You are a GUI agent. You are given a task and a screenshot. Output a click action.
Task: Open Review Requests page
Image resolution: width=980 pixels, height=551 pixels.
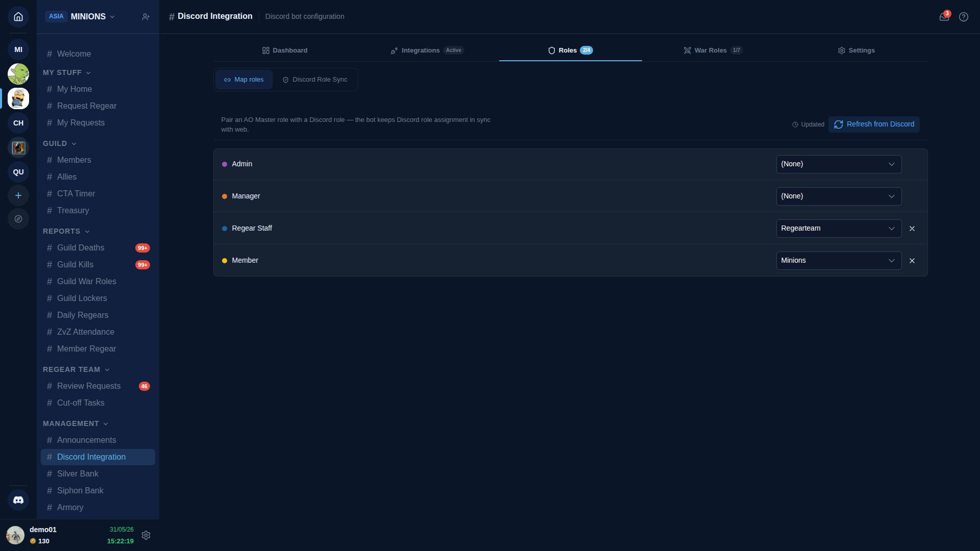pos(98,386)
